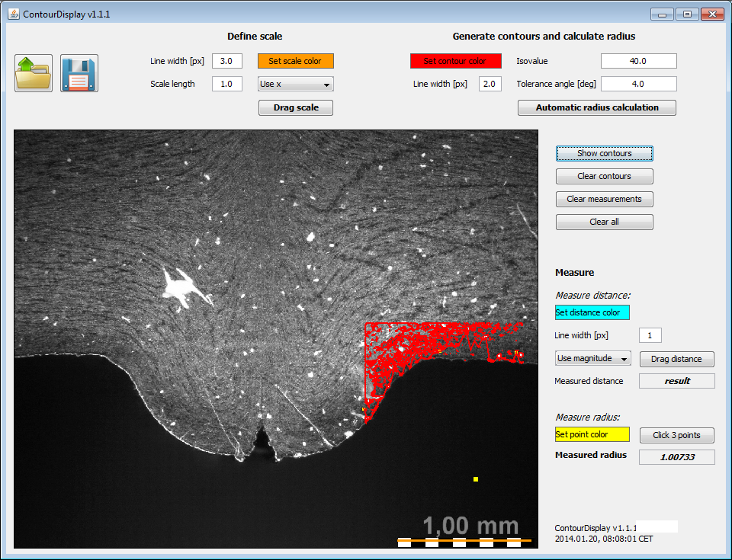Click the Isovalue input field

coord(638,61)
